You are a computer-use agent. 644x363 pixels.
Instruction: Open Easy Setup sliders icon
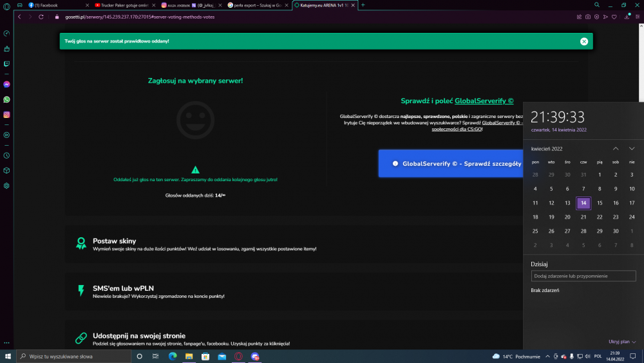638,17
